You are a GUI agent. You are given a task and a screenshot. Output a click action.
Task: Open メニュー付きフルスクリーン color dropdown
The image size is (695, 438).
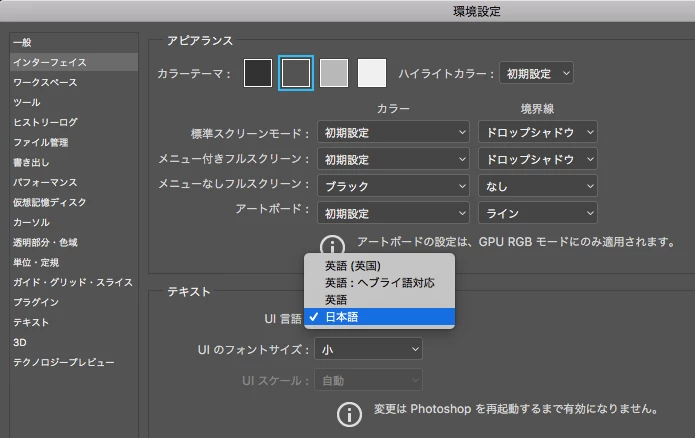[393, 159]
